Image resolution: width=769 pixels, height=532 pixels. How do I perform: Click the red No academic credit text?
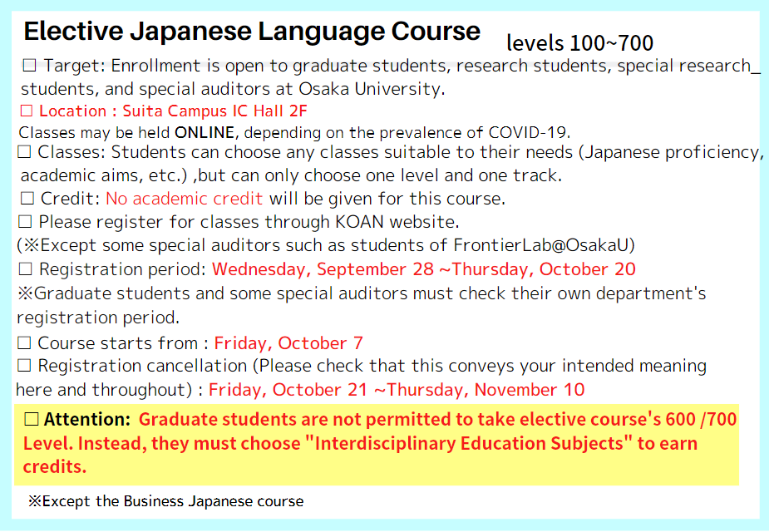pos(185,199)
